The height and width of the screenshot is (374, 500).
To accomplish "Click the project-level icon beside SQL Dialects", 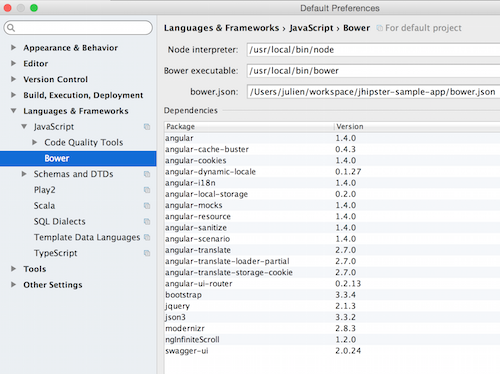I will pyautogui.click(x=147, y=221).
